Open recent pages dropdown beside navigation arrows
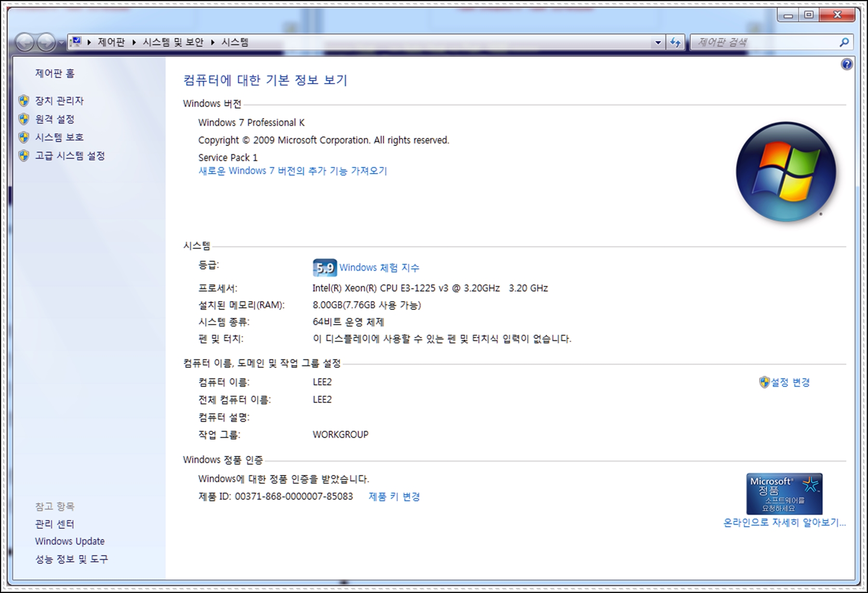 click(61, 43)
